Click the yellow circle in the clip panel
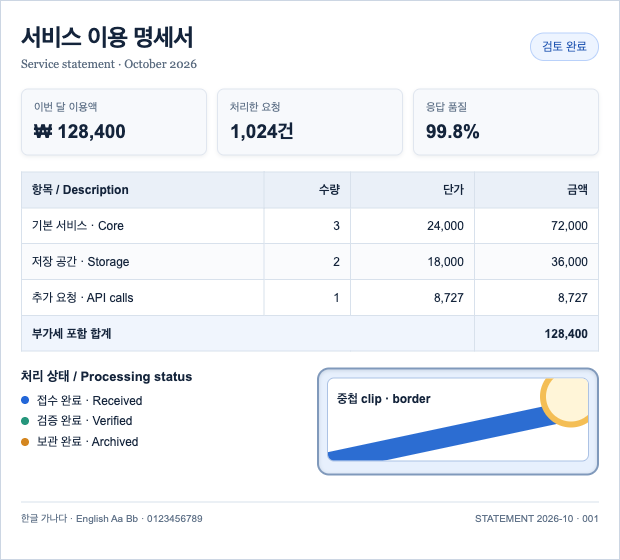The width and height of the screenshot is (620, 560). [566, 401]
